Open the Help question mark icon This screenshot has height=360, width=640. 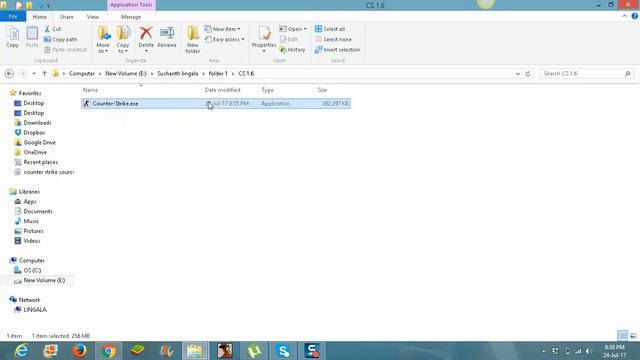click(634, 16)
